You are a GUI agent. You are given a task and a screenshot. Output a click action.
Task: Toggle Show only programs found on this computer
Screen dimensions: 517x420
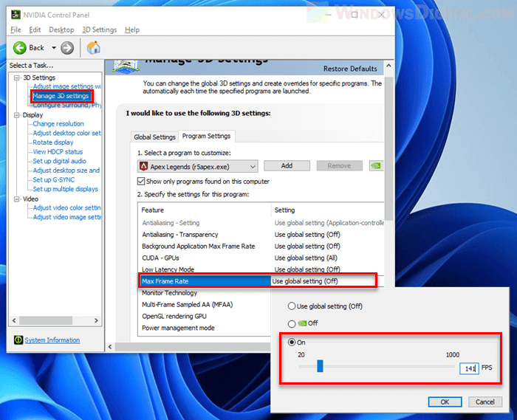pos(141,181)
